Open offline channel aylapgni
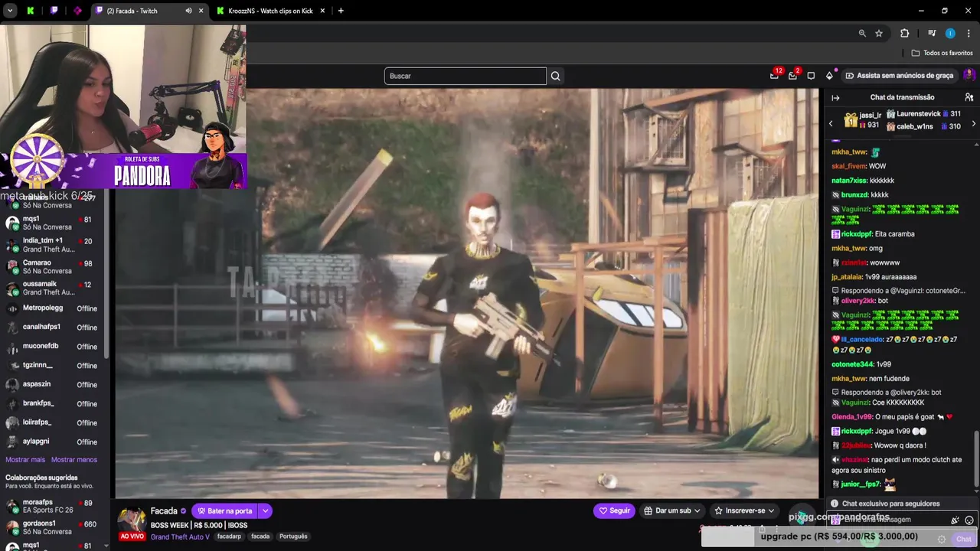 coord(54,442)
